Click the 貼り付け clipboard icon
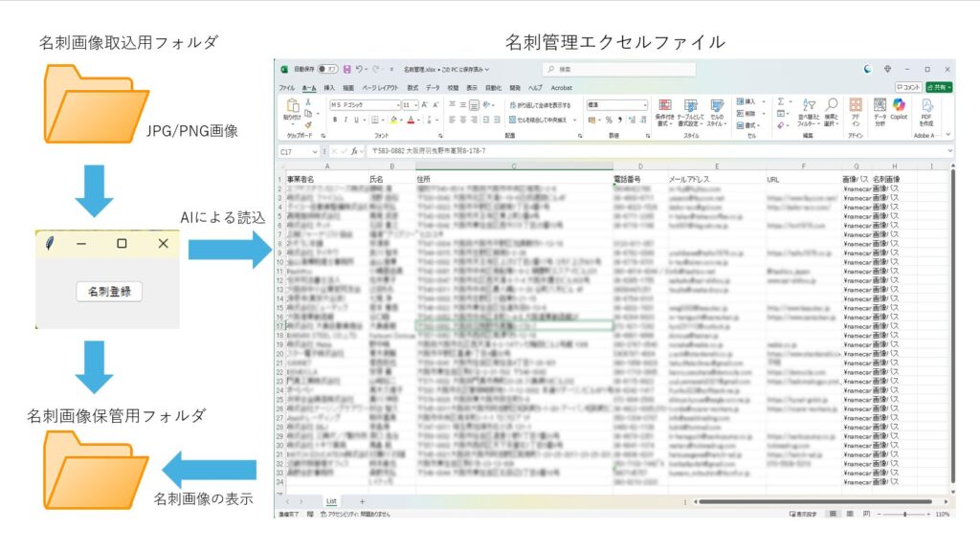 (x=291, y=108)
